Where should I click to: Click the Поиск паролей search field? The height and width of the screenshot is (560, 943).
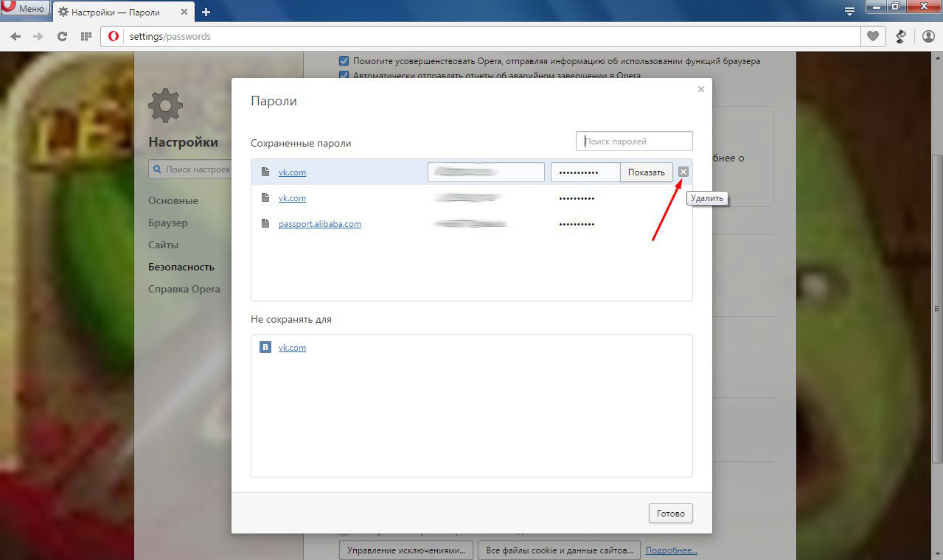[x=634, y=141]
